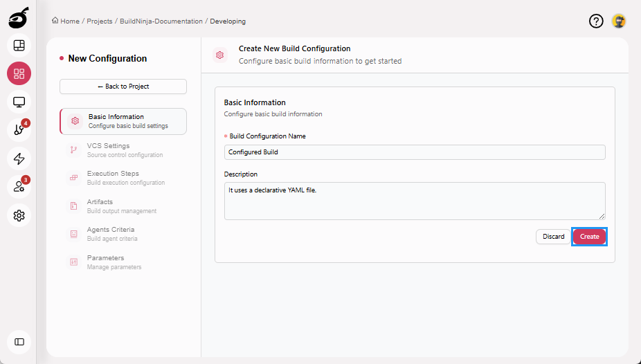The image size is (641, 364).
Task: Open Projects in the breadcrumb
Action: (100, 21)
